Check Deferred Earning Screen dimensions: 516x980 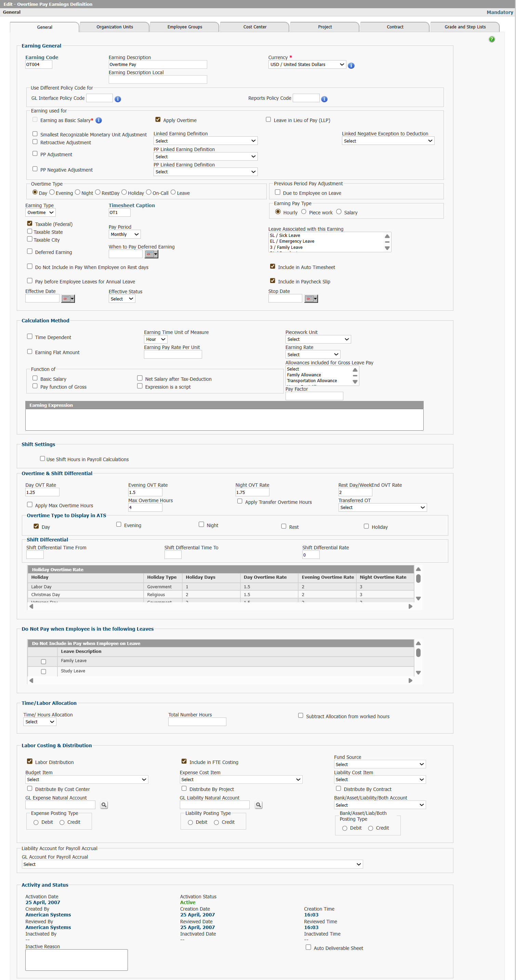coord(30,251)
